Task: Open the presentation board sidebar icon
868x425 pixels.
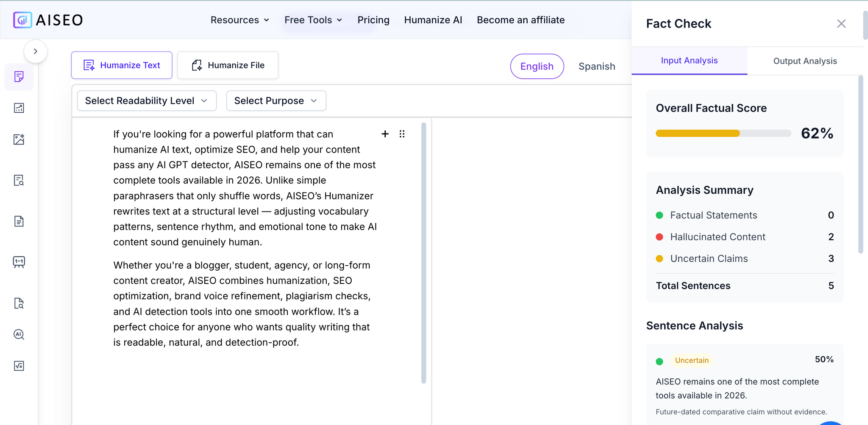Action: click(19, 262)
